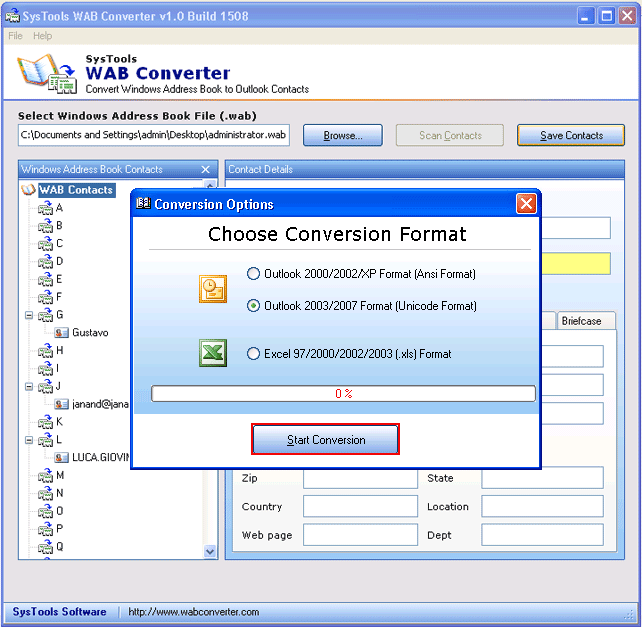Open the File menu

point(15,36)
